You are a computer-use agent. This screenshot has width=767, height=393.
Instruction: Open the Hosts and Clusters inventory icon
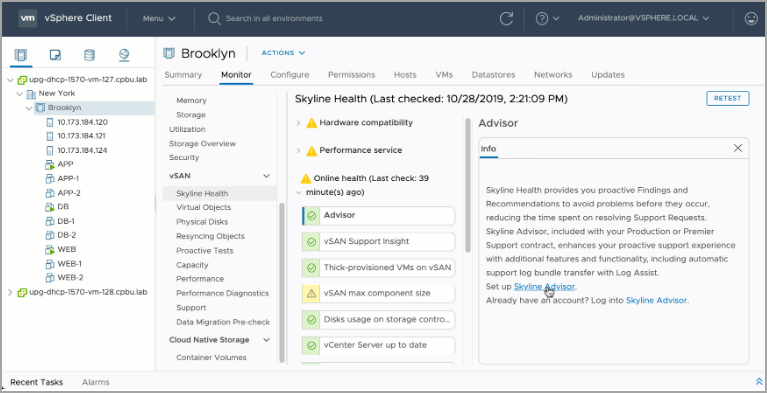pos(21,55)
